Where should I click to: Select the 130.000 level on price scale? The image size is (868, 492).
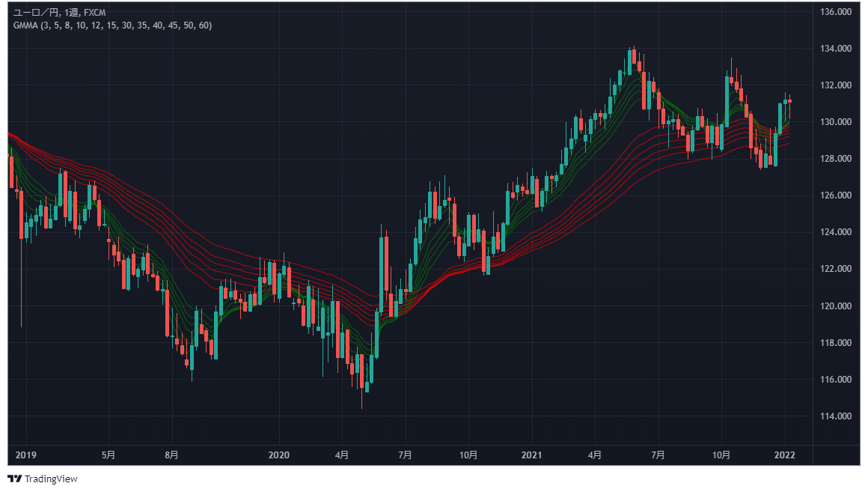(837, 122)
